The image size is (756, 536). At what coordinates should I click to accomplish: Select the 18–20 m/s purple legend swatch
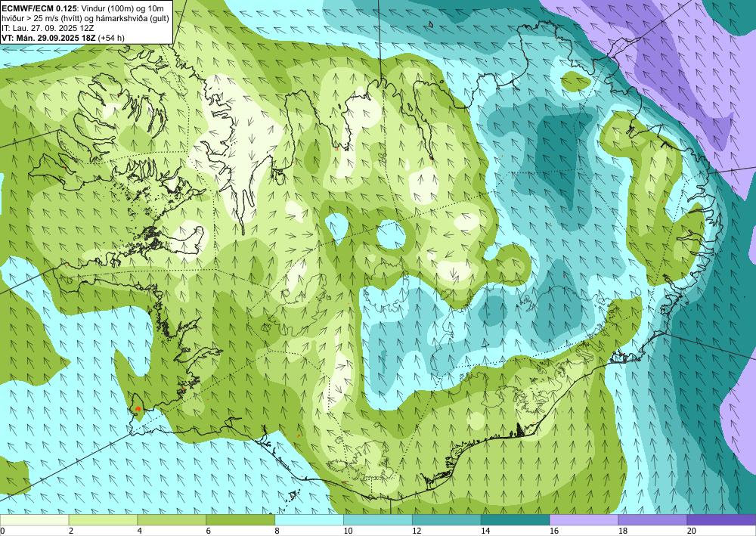[x=652, y=520]
